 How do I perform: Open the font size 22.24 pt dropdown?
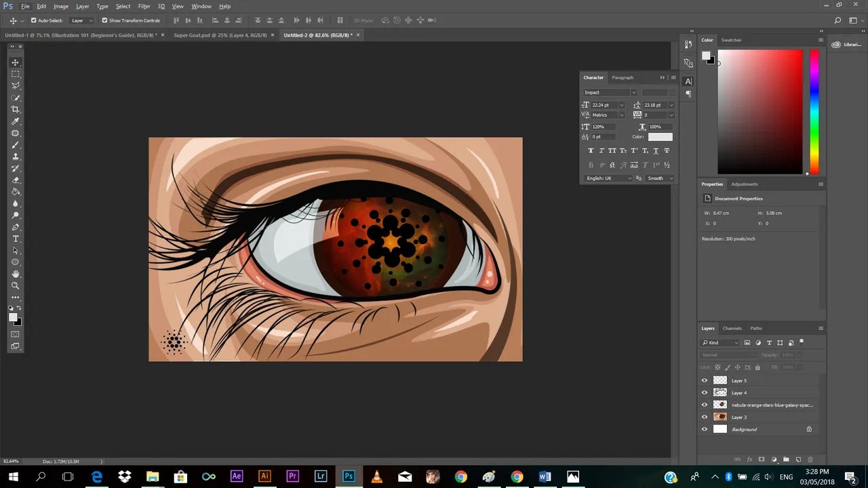pyautogui.click(x=621, y=105)
